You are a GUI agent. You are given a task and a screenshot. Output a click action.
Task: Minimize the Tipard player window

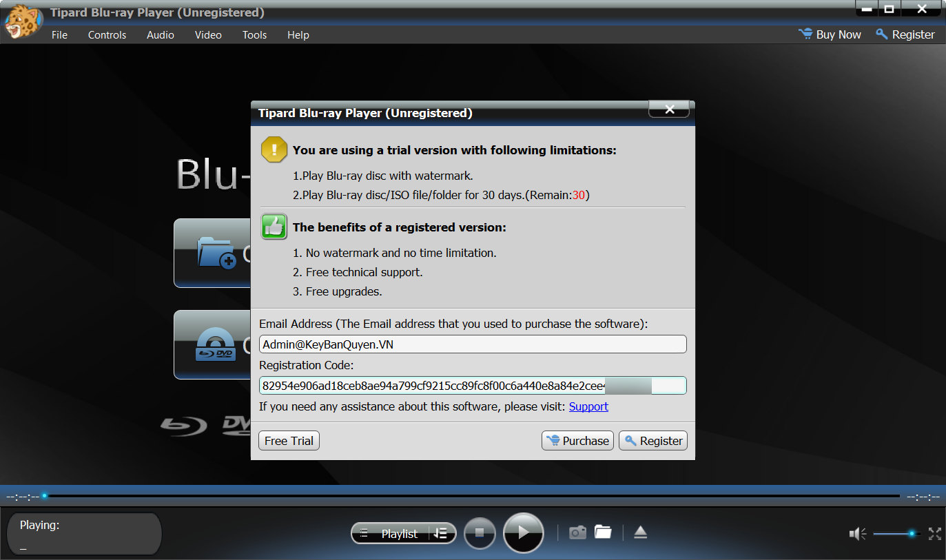tap(866, 9)
